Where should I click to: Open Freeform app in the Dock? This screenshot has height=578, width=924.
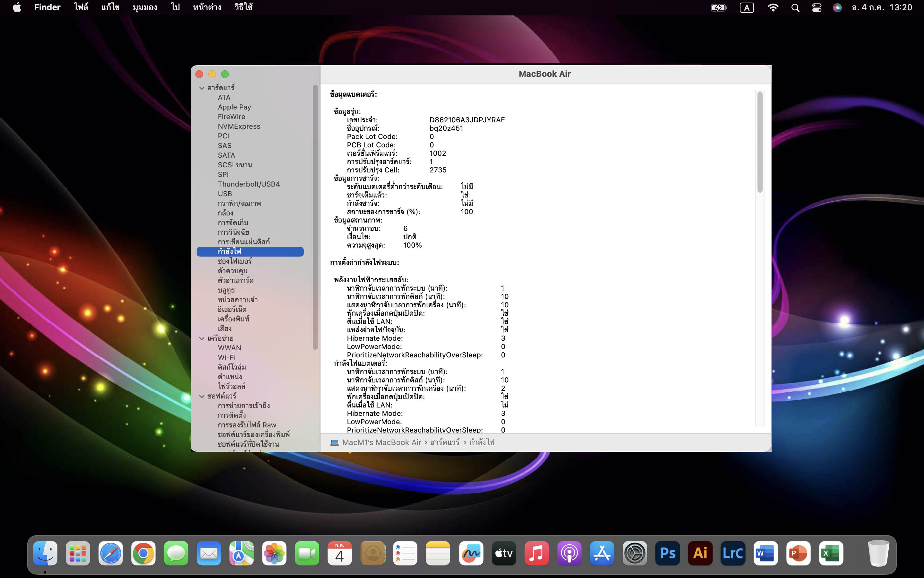click(471, 553)
